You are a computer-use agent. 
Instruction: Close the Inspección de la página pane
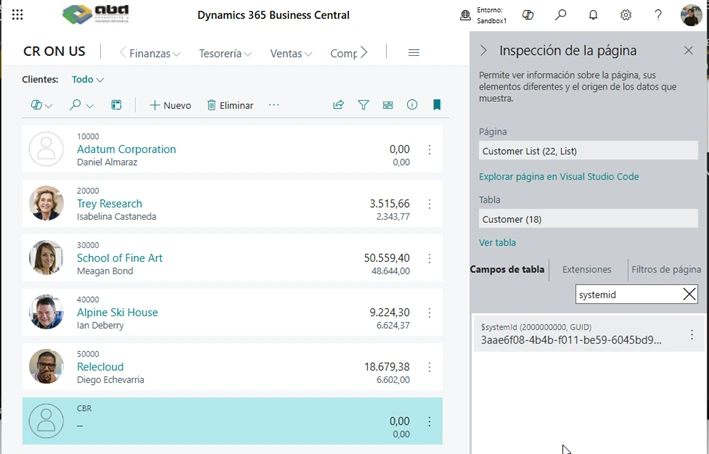click(x=688, y=50)
